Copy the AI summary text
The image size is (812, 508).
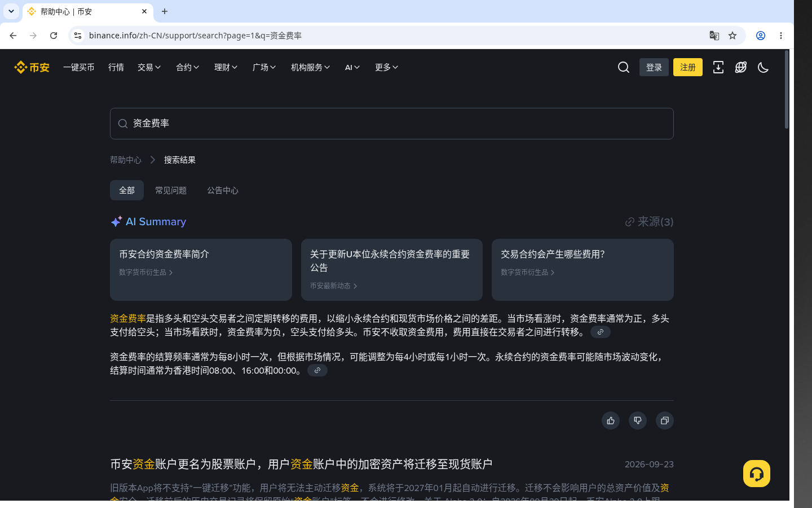coord(665,421)
